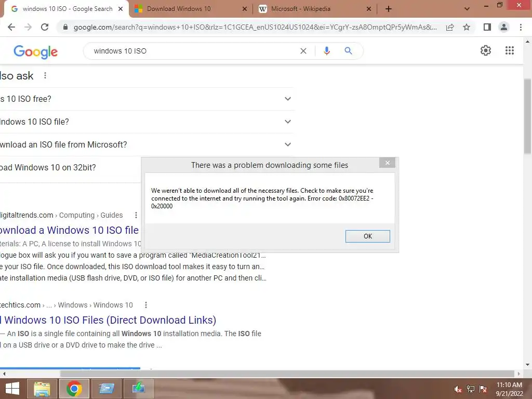
Task: Click the muted volume tray icon
Action: [x=458, y=389]
